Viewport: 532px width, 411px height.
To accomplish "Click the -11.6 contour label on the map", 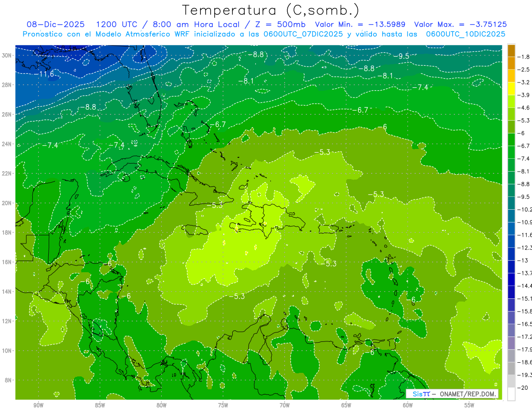I will pos(44,74).
